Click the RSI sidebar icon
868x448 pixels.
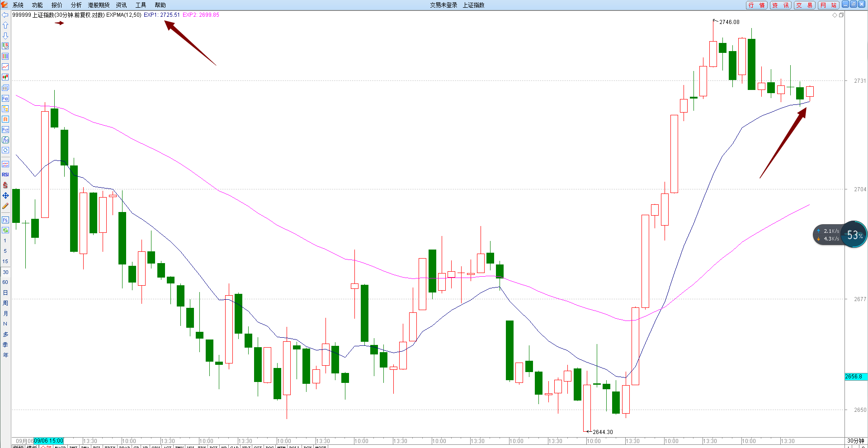[x=5, y=174]
